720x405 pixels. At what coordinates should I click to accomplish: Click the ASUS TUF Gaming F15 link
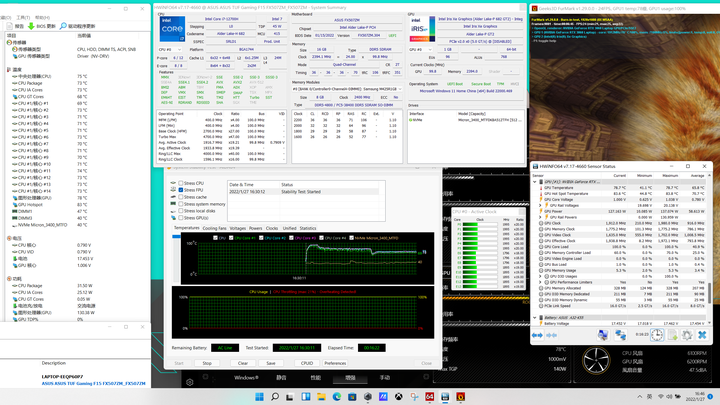(x=94, y=383)
